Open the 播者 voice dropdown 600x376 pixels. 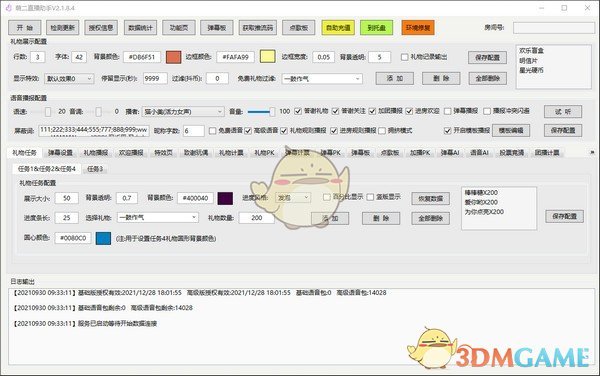point(183,111)
